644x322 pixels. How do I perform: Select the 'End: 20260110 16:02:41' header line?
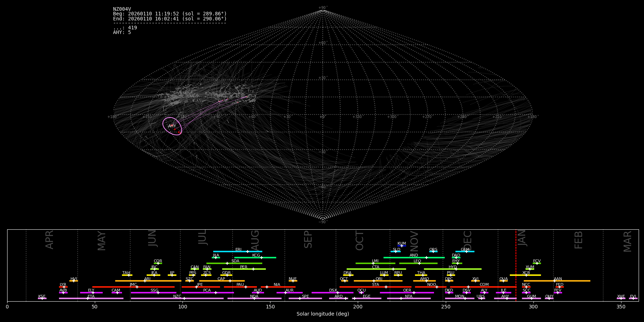coord(170,19)
